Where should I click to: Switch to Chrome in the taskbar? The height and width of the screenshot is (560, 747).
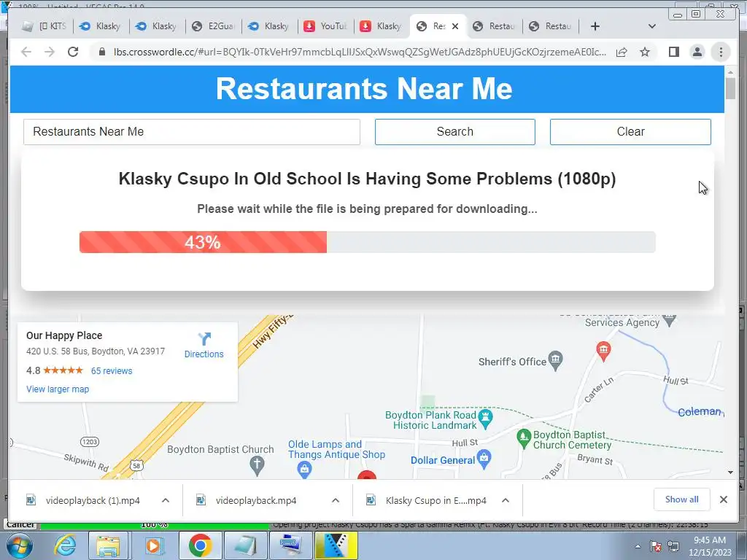200,545
